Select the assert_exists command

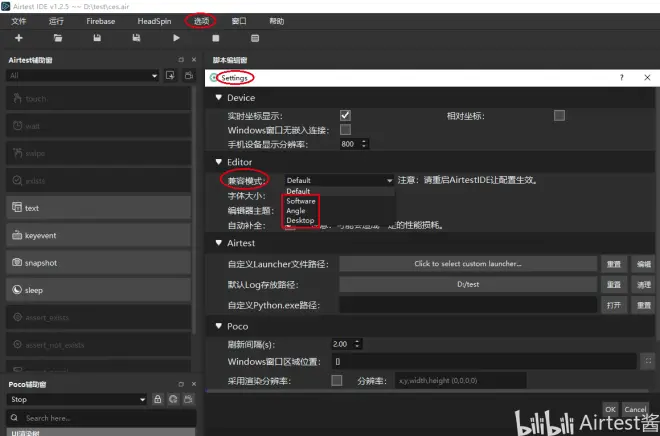pos(98,317)
